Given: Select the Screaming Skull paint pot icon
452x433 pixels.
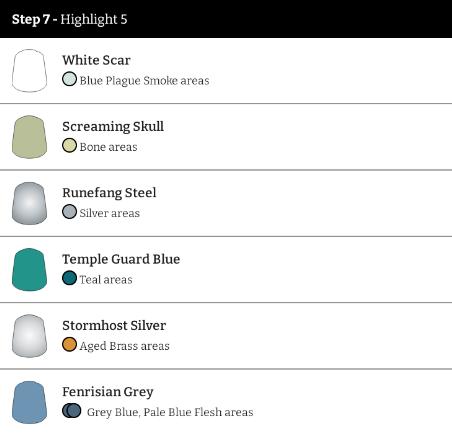Looking at the screenshot, I should pos(29,137).
